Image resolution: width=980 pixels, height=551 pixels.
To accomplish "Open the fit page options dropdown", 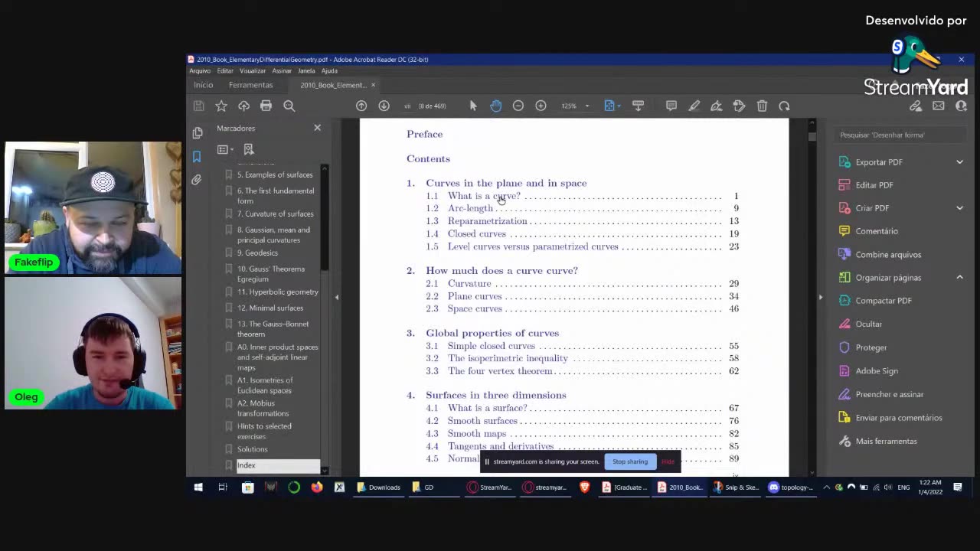I will pyautogui.click(x=612, y=106).
